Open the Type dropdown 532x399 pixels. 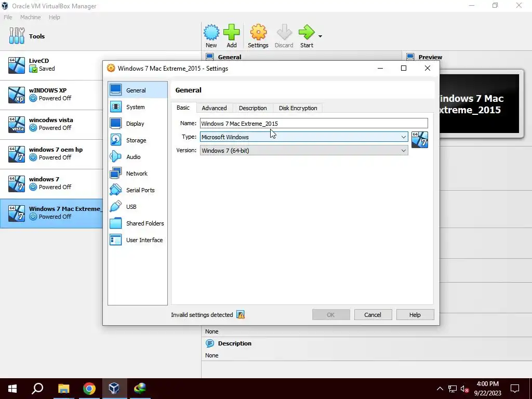(304, 137)
